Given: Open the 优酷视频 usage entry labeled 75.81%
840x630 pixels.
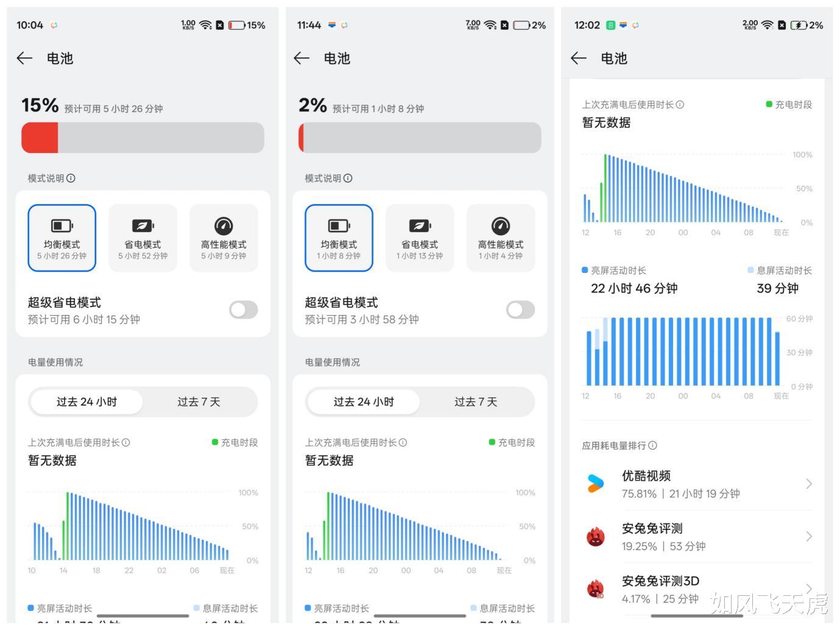Looking at the screenshot, I should (x=697, y=484).
